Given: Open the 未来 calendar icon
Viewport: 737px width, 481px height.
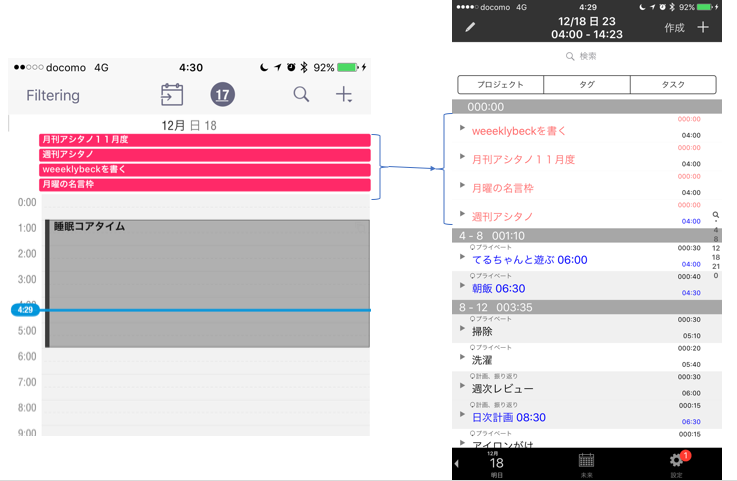Looking at the screenshot, I should [x=586, y=460].
